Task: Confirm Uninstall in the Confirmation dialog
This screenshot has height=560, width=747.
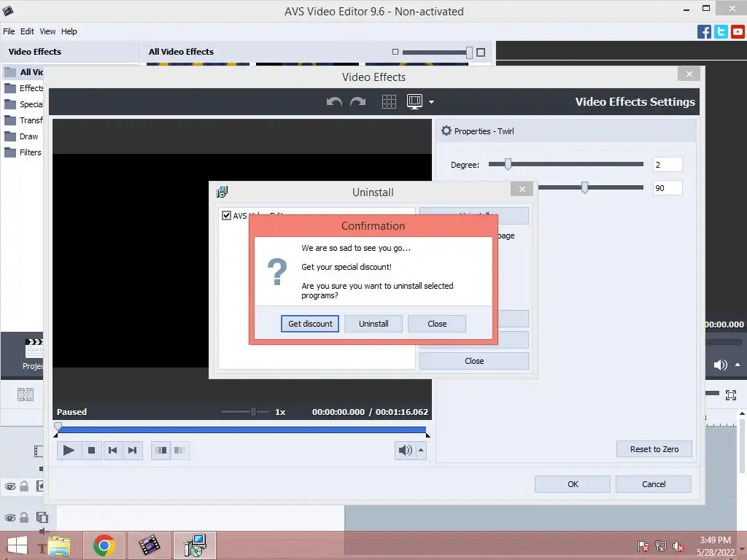Action: pos(373,324)
